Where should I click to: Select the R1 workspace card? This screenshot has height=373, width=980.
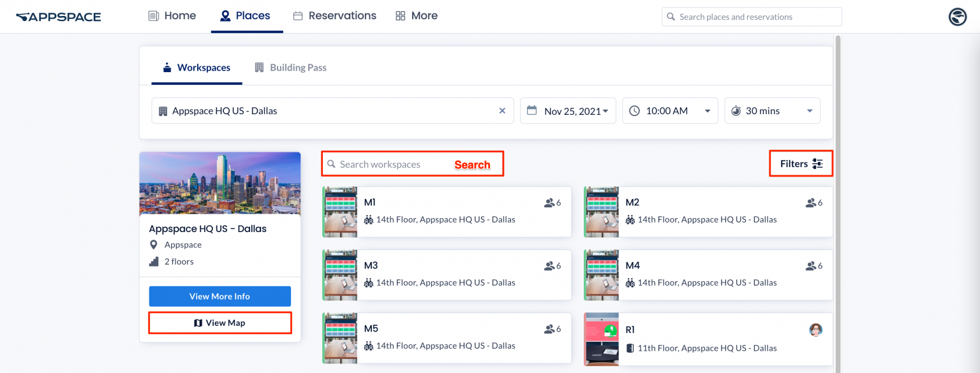click(708, 339)
